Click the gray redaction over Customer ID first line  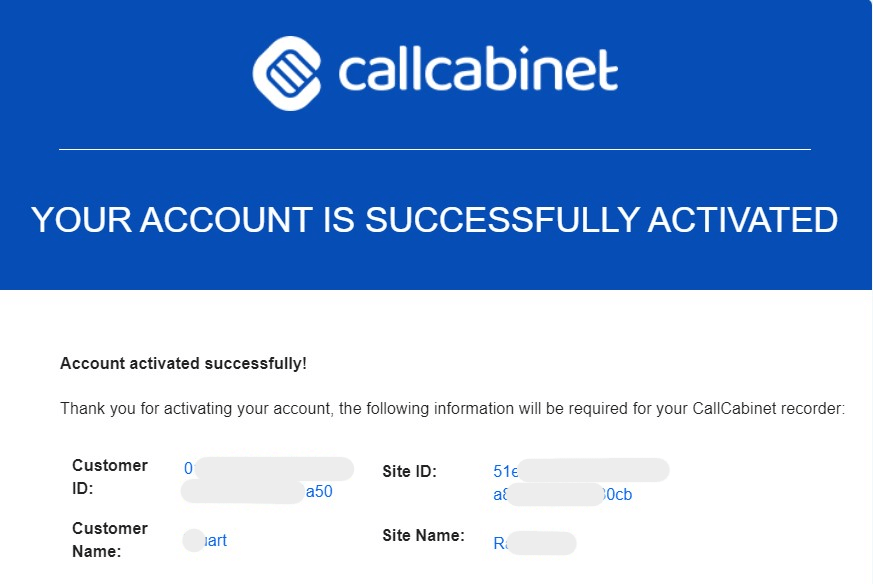pyautogui.click(x=273, y=469)
